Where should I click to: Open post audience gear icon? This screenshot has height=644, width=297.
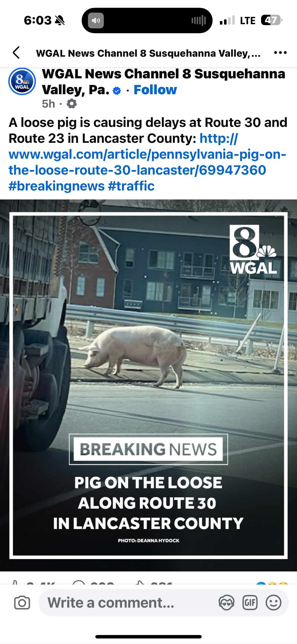(72, 103)
